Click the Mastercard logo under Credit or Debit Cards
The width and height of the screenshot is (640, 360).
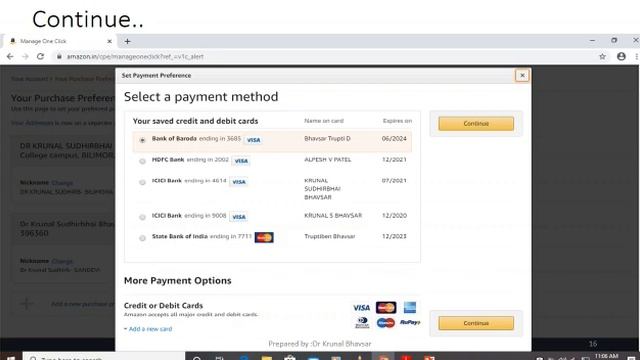coord(386,307)
